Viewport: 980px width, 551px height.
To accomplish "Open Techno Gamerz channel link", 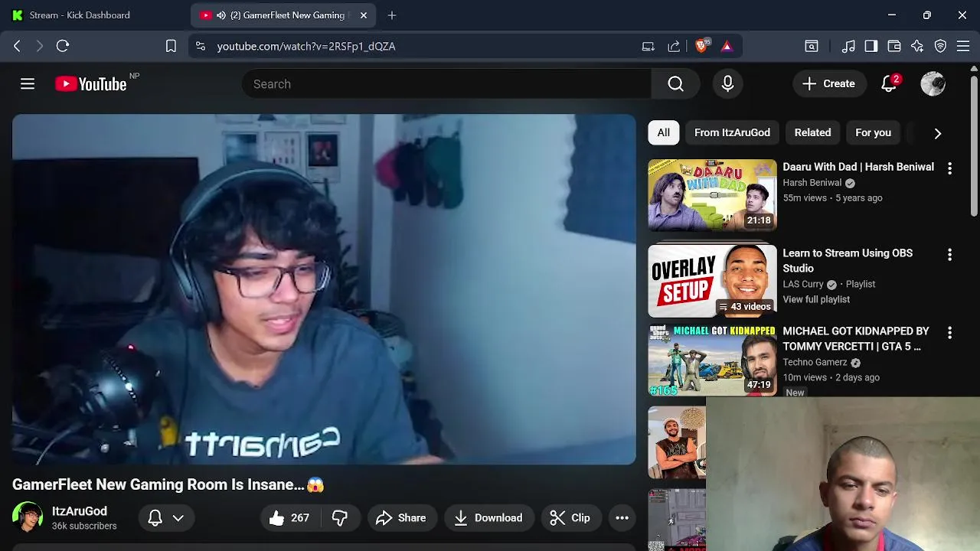I will point(815,362).
